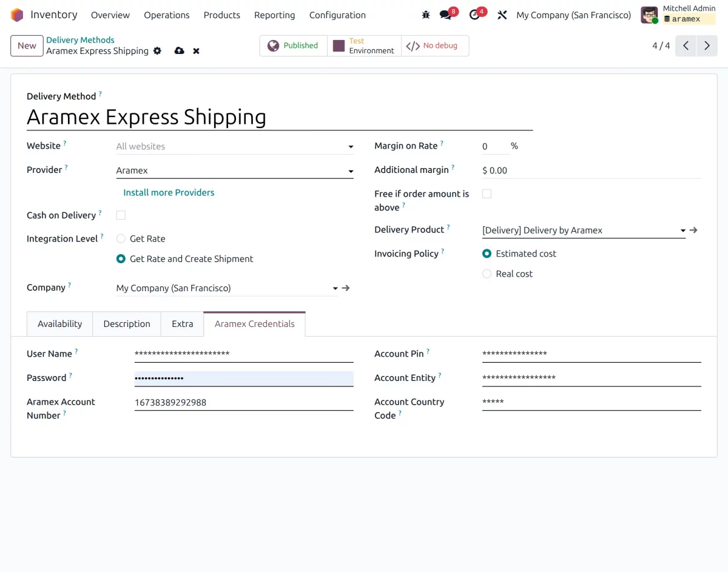Expand the Delivery Product dropdown arrow
This screenshot has height=572, width=728.
(682, 231)
